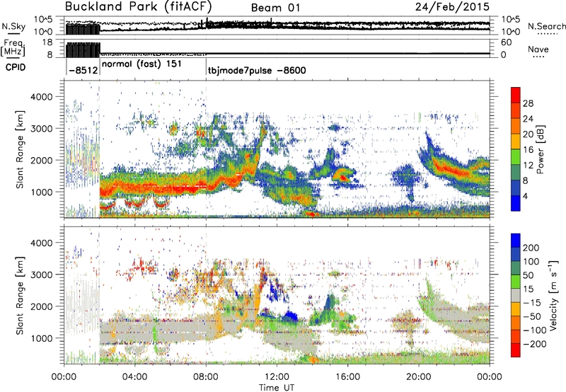Click the 'N.Search' legend label

pos(546,26)
